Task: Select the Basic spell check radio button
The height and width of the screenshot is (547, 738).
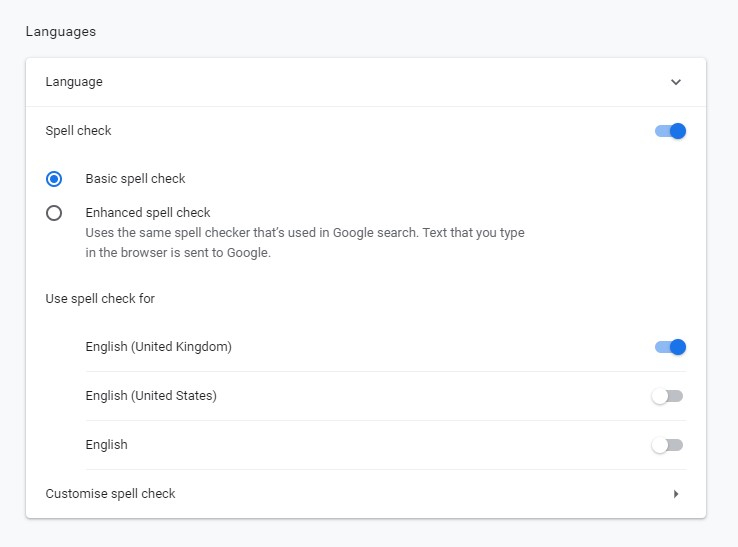Action: pos(54,179)
